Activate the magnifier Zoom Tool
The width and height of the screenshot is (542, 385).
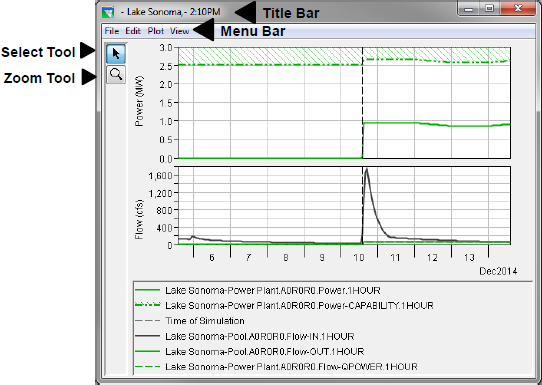116,75
